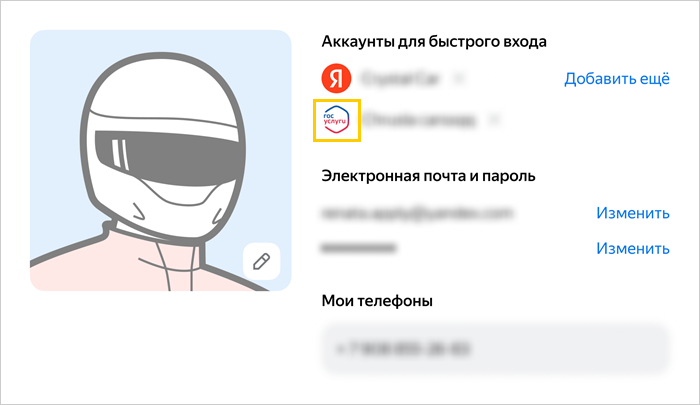Click the "Аккаунты для быстрого входа" heading
The height and width of the screenshot is (405, 700).
[x=434, y=42]
